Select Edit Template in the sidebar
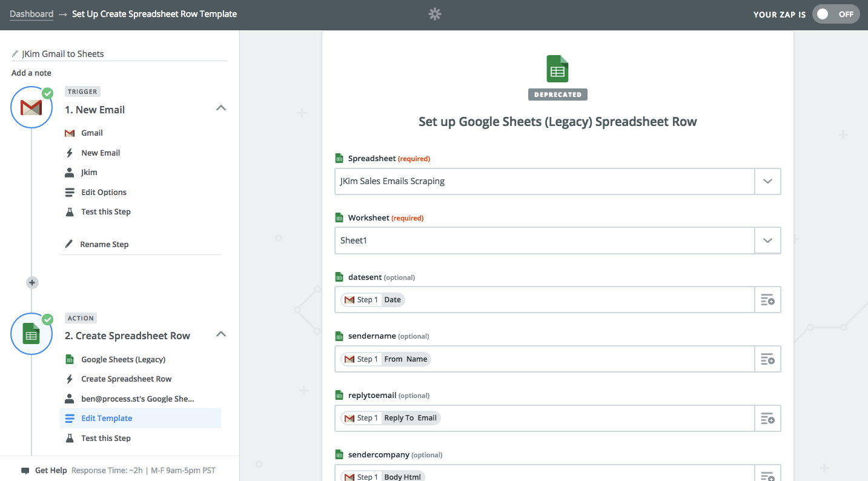The width and height of the screenshot is (868, 481). click(x=107, y=419)
